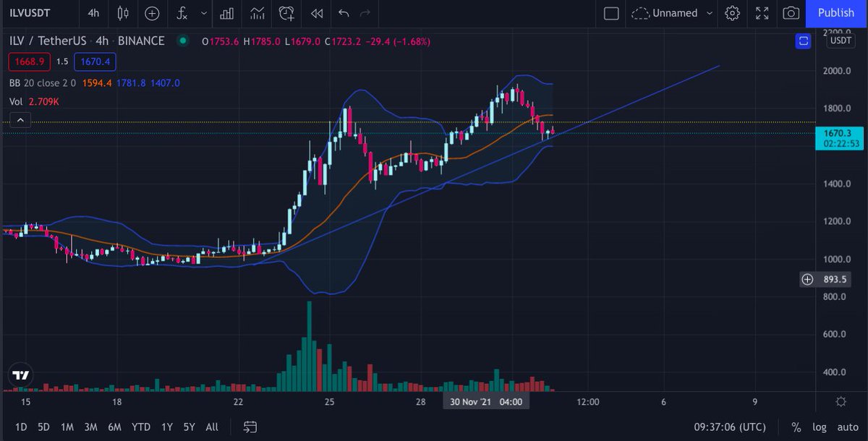Viewport: 868px width, 441px height.
Task: Select the 6M date range
Action: [x=114, y=427]
